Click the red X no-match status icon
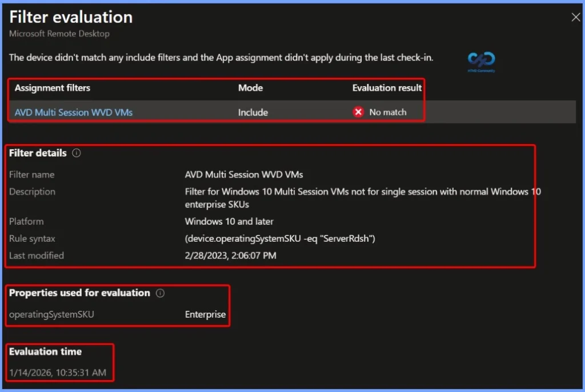The width and height of the screenshot is (585, 392). (358, 112)
